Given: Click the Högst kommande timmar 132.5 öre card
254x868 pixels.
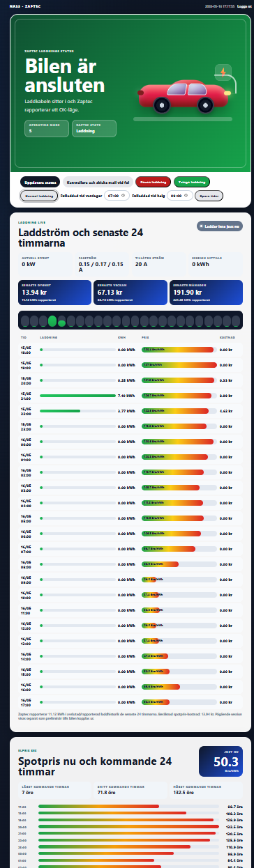Looking at the screenshot, I should pyautogui.click(x=206, y=789).
